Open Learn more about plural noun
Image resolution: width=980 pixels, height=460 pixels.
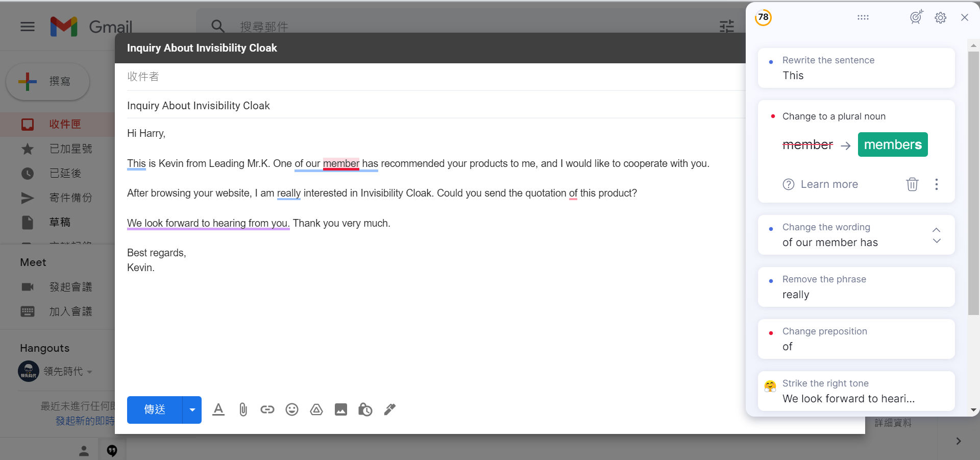point(821,184)
